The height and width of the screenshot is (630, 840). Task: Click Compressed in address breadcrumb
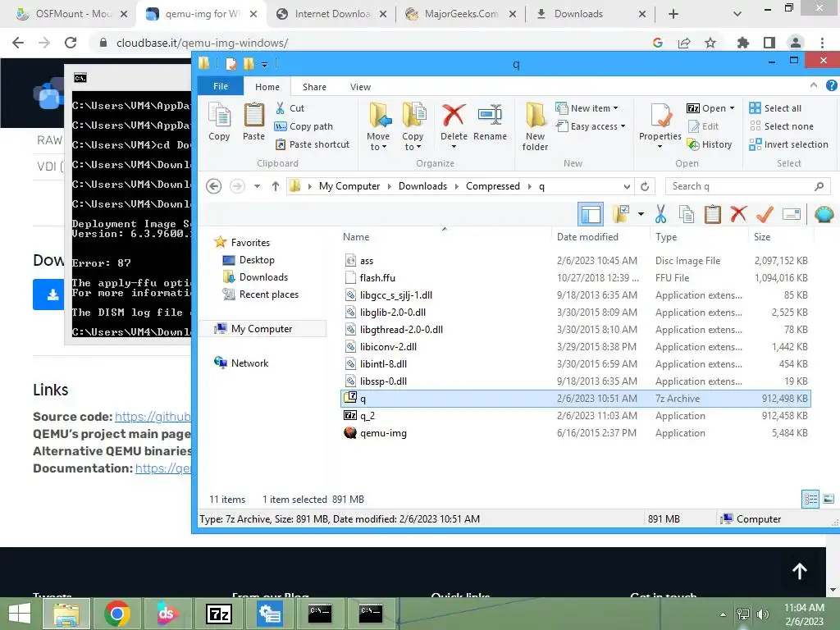pos(493,186)
